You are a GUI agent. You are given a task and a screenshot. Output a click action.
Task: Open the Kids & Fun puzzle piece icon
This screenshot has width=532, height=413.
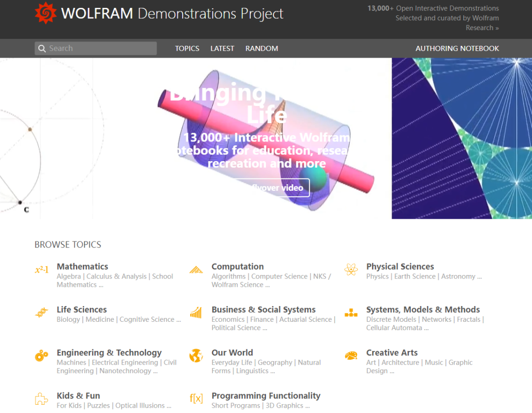pyautogui.click(x=41, y=399)
